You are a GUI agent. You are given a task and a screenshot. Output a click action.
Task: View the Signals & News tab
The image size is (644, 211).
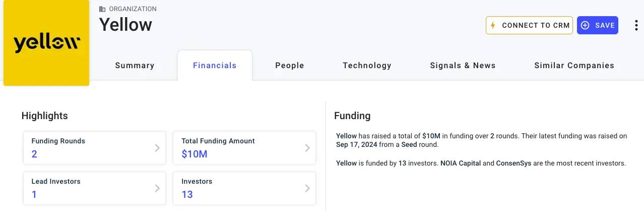pyautogui.click(x=463, y=66)
